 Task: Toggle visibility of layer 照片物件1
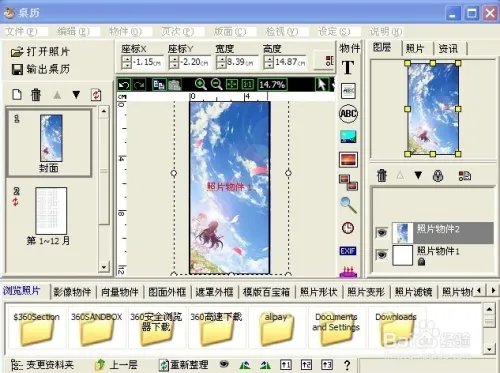pyautogui.click(x=382, y=255)
